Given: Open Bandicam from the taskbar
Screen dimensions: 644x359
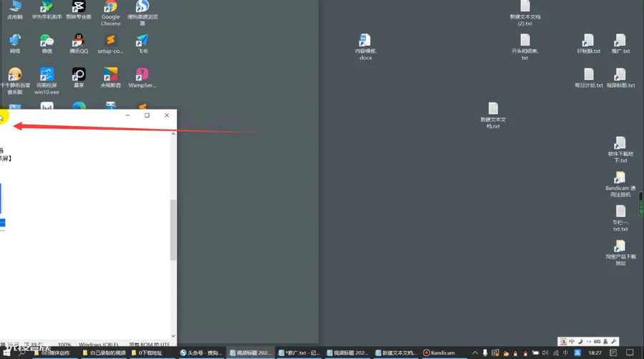Looking at the screenshot, I should (444, 353).
